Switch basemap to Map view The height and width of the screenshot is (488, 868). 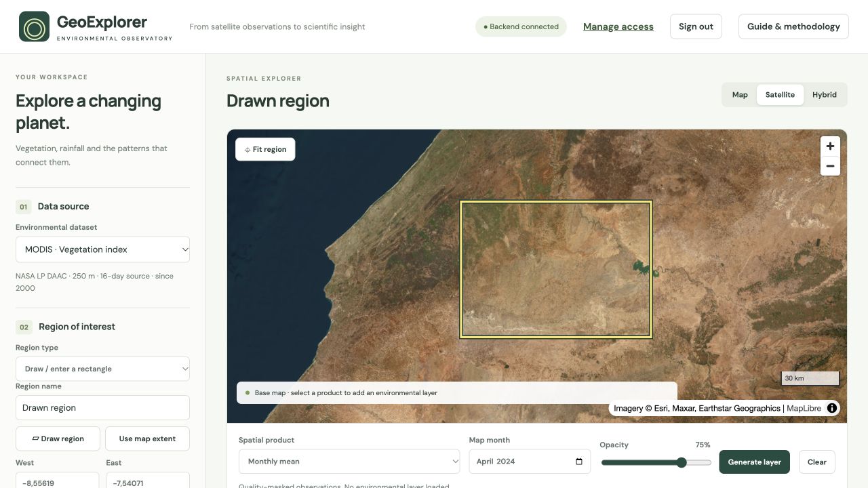pyautogui.click(x=740, y=95)
